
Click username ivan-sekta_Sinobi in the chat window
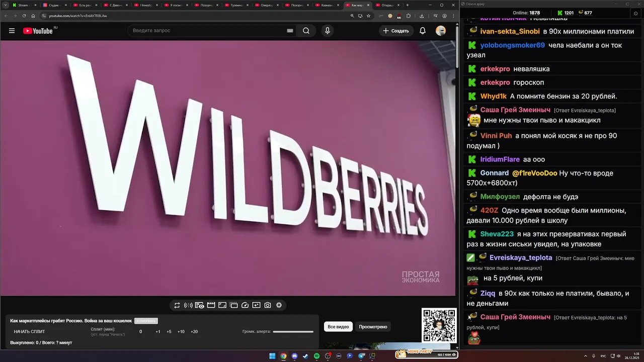coord(510,31)
